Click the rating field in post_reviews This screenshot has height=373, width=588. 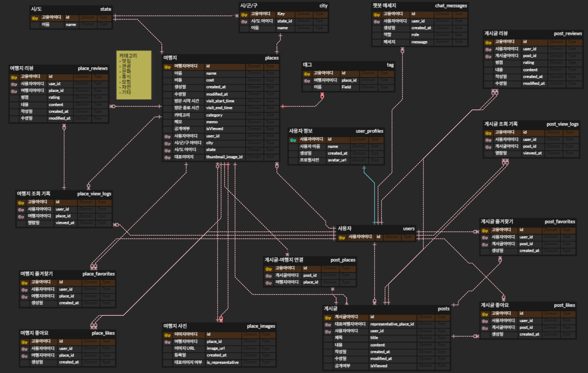(x=528, y=63)
